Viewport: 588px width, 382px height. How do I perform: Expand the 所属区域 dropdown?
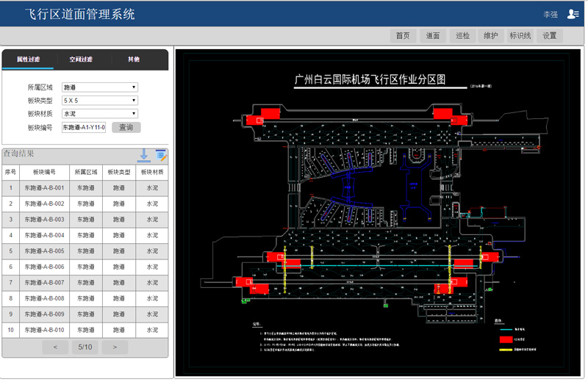(x=100, y=87)
